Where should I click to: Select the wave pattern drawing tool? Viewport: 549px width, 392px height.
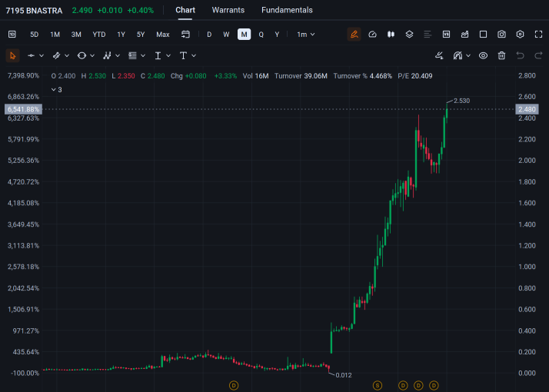tap(107, 55)
